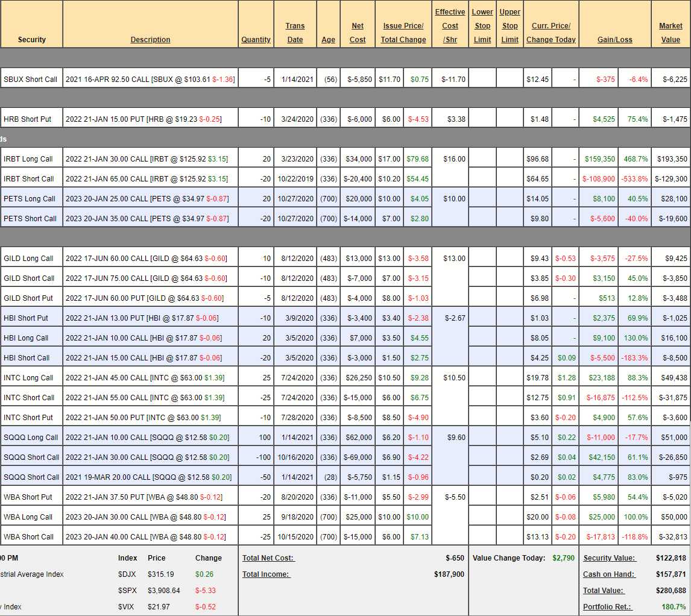Click the Issue Price/Total Change header
Viewport: 691px width, 616px height.
pyautogui.click(x=403, y=33)
